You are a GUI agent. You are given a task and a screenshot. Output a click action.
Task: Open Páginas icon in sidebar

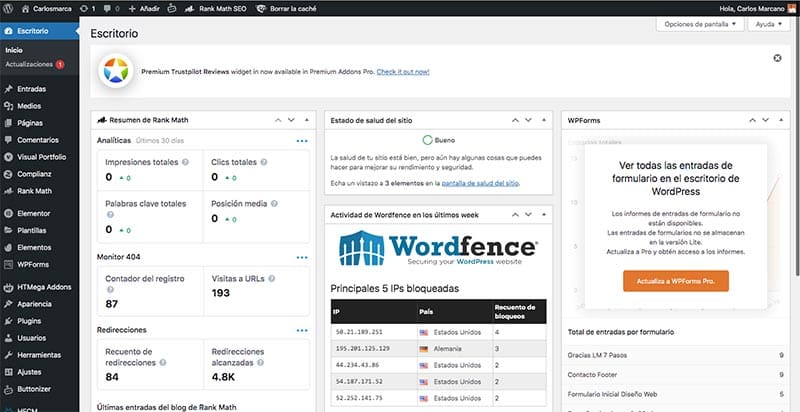tap(8, 123)
